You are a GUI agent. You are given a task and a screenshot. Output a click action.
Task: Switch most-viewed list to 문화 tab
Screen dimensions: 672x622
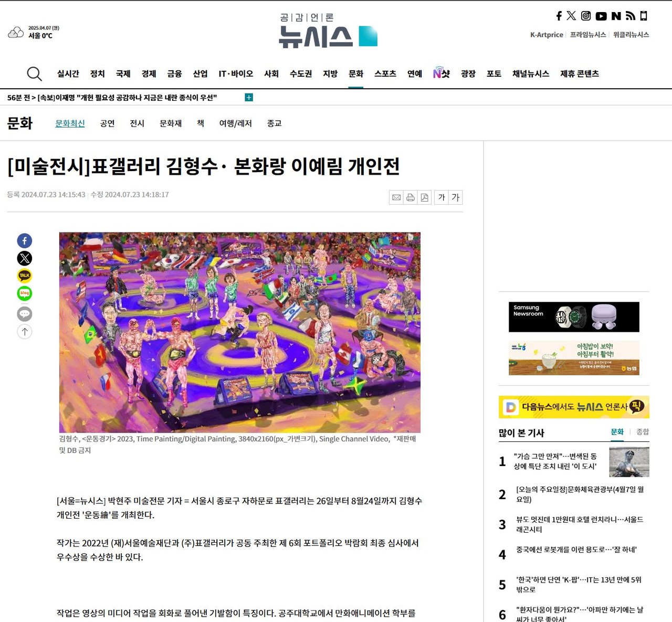tap(617, 432)
